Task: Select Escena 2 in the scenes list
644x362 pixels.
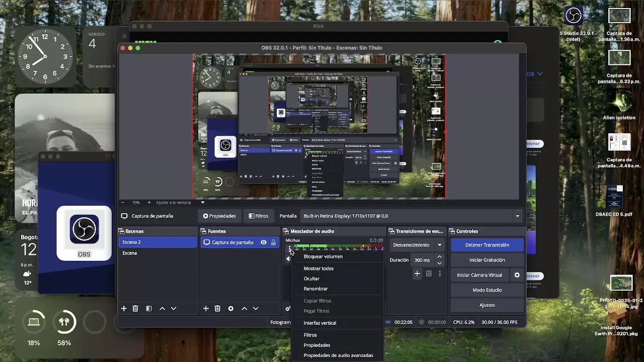Action: coord(158,242)
